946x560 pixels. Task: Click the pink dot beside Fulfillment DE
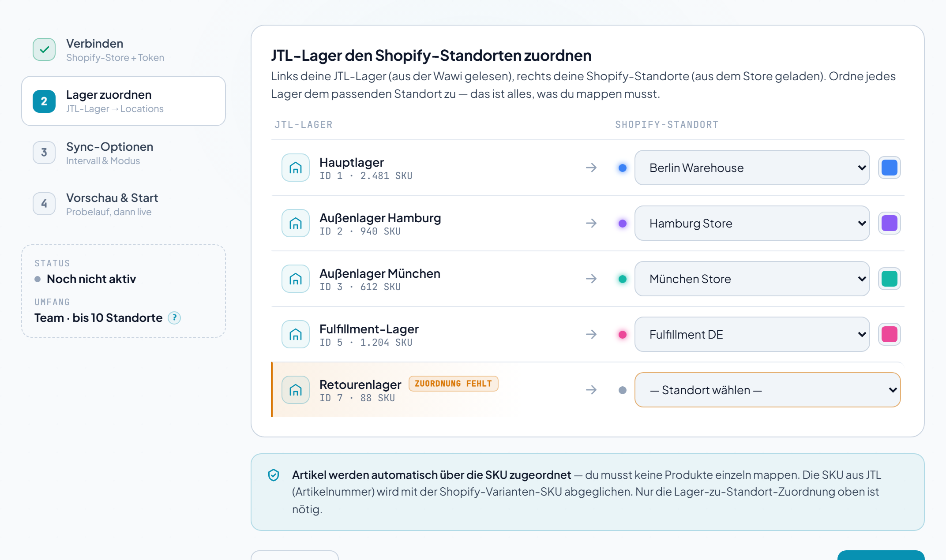coord(623,335)
